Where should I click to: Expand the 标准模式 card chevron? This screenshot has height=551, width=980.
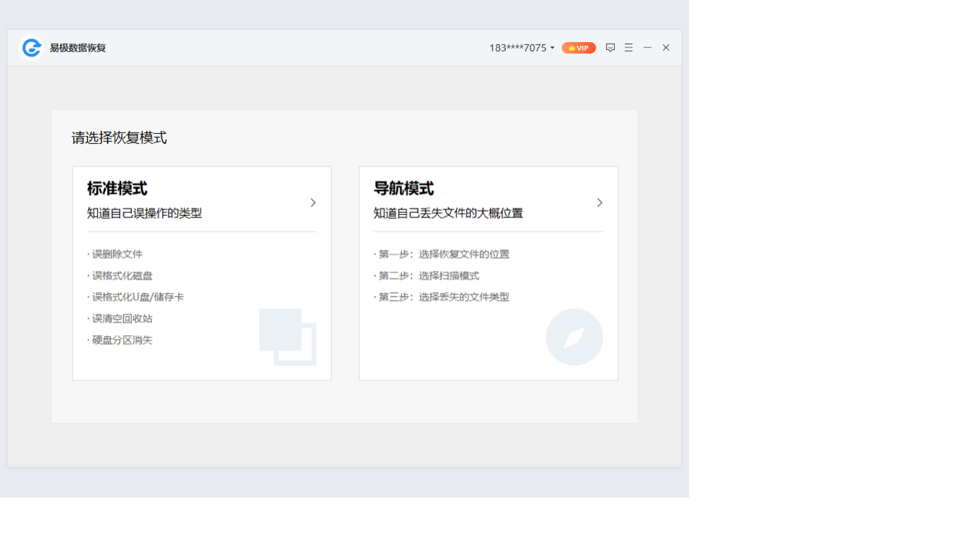pos(312,202)
